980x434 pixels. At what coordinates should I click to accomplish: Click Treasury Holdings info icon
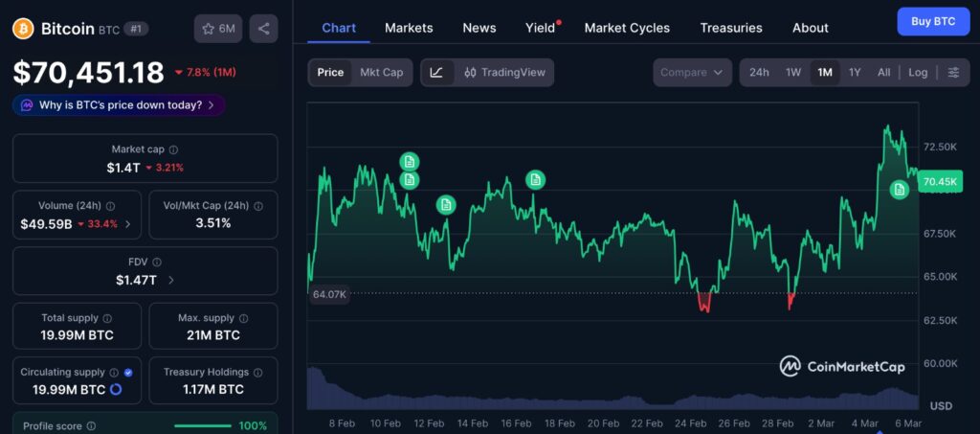point(258,372)
